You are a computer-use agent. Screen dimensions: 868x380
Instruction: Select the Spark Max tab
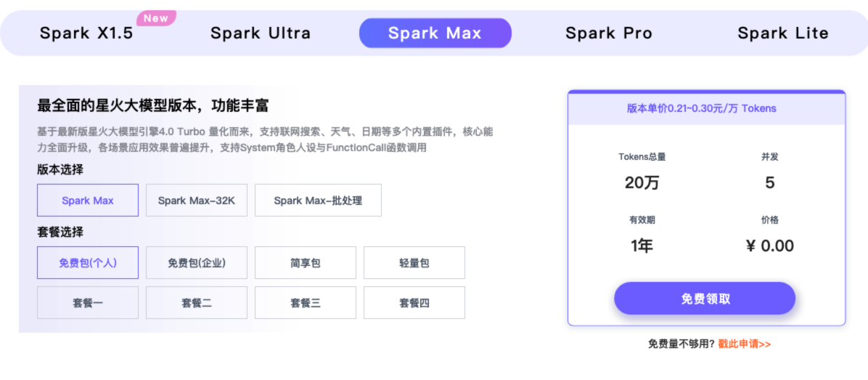point(435,33)
